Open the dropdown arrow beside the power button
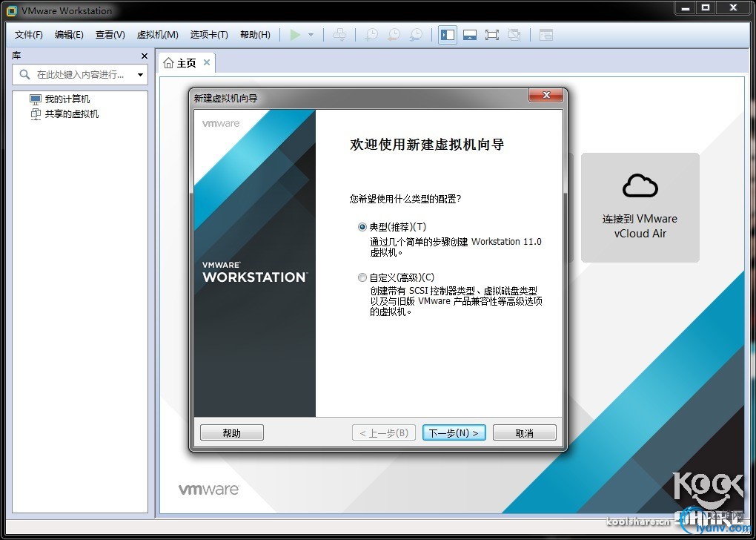Viewport: 756px width, 540px height. (x=311, y=35)
